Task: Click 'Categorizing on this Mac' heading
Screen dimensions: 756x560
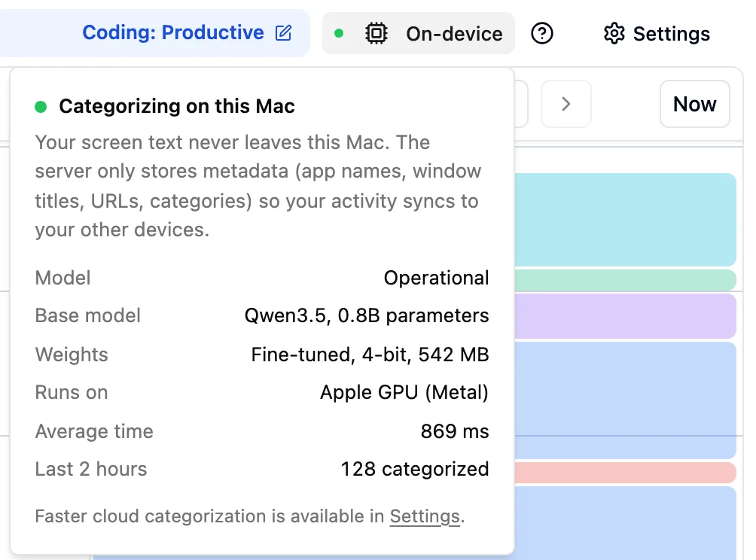Action: (x=177, y=107)
